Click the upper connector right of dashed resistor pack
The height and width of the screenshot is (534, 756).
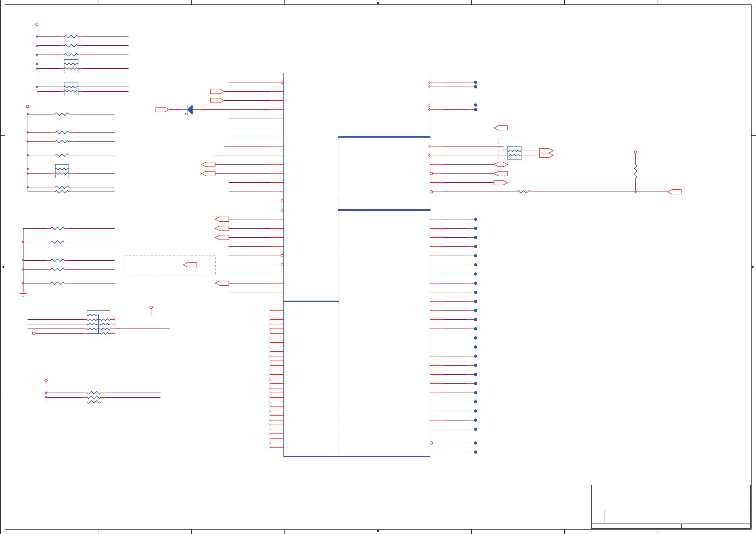[x=546, y=151]
